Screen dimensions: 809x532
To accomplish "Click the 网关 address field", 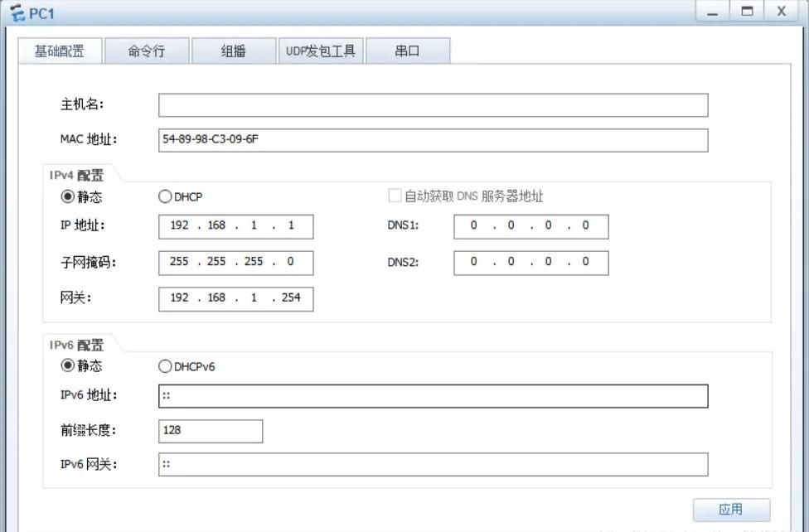I will (235, 298).
